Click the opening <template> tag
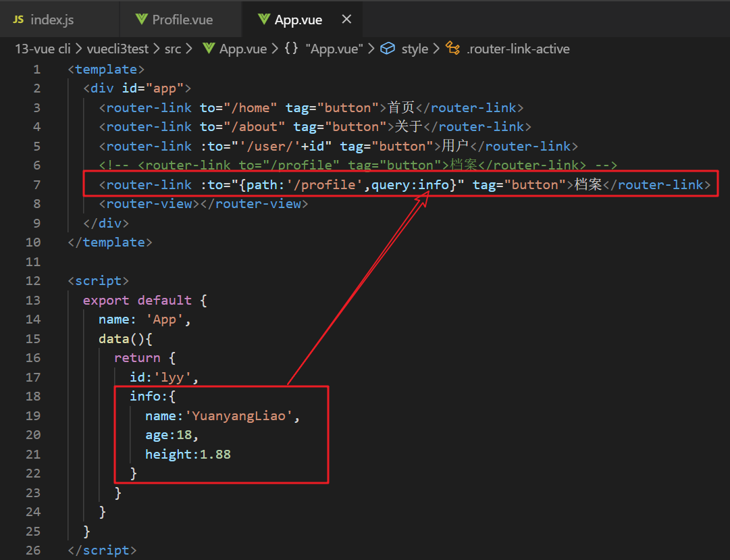730x560 pixels. (106, 70)
